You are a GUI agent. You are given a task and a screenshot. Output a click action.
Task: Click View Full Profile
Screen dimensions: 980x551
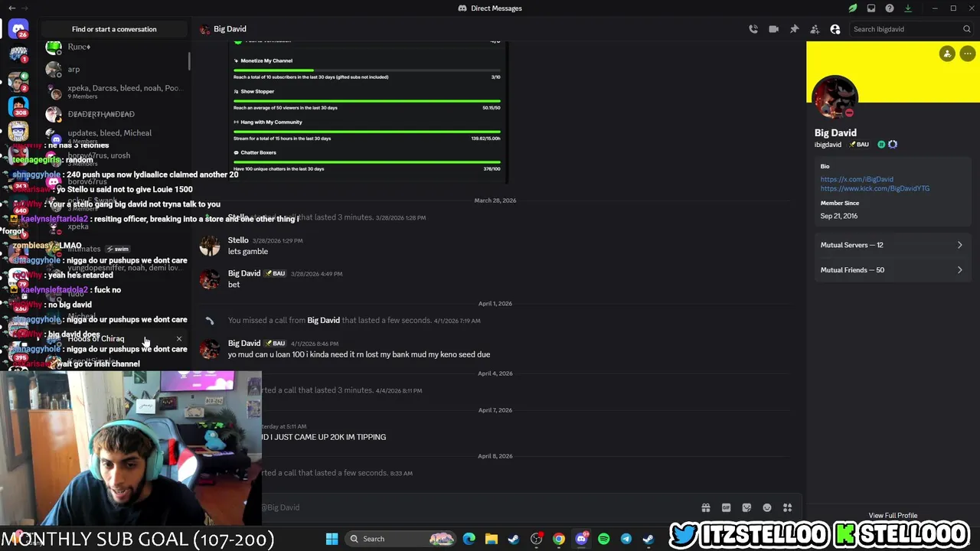pos(893,516)
